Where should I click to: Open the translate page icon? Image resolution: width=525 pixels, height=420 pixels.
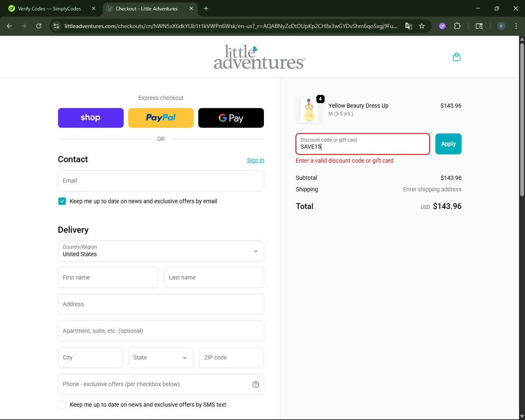[408, 26]
